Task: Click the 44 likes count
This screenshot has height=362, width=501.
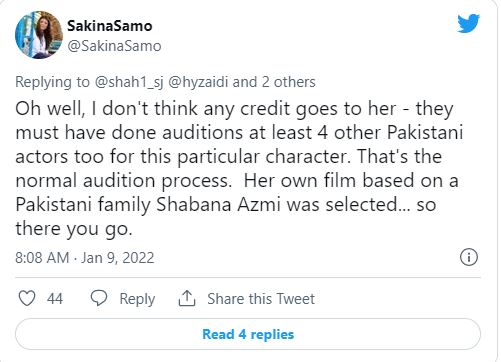Action: point(55,298)
